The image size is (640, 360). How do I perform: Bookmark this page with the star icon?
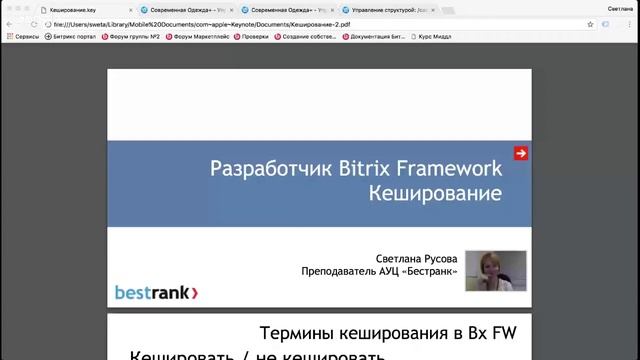pyautogui.click(x=590, y=24)
